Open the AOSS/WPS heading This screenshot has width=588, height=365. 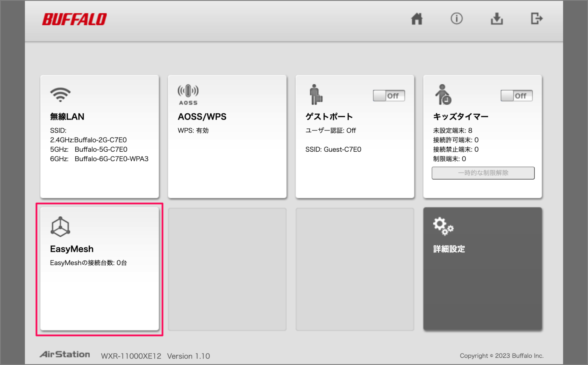pos(202,117)
